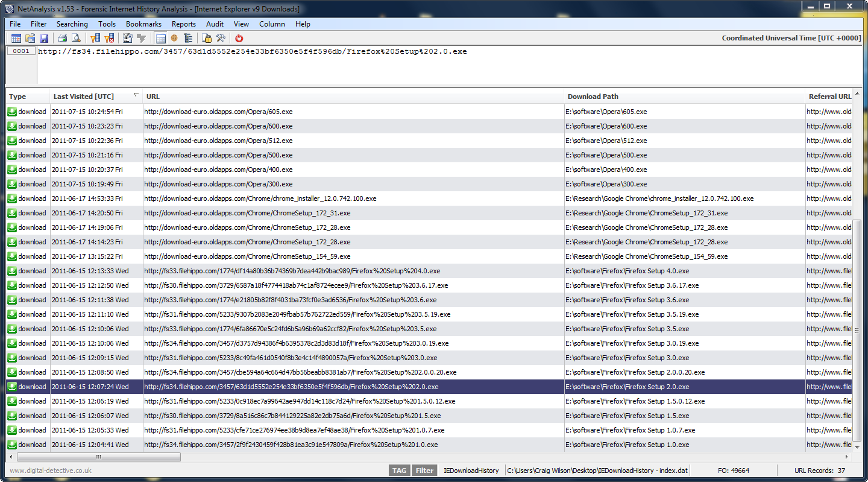Sort by the Download Path column header
The width and height of the screenshot is (868, 482).
tap(685, 97)
